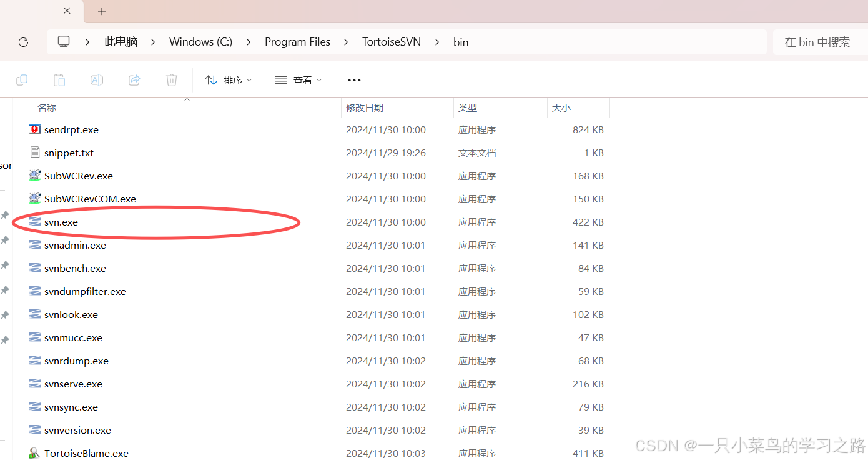This screenshot has width=868, height=460.
Task: Select the svnadmin.exe file name
Action: click(75, 245)
